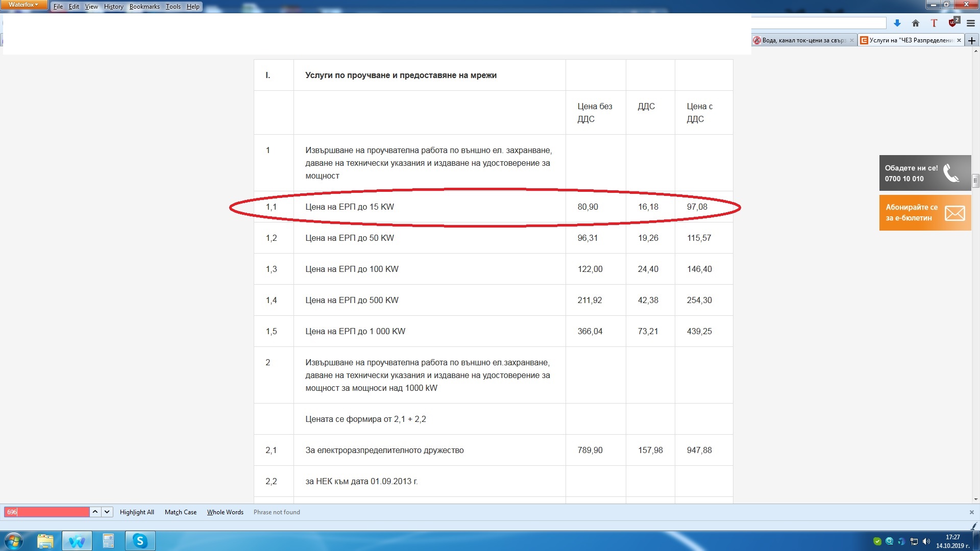
Task: Open the Waterfox app menu dropdown
Action: (x=23, y=5)
